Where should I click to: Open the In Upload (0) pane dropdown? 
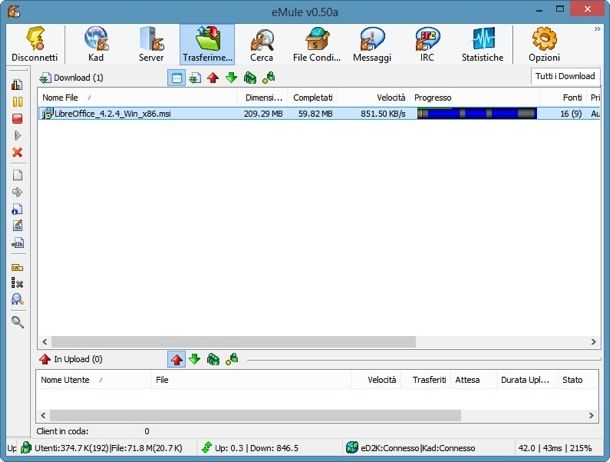[x=71, y=359]
